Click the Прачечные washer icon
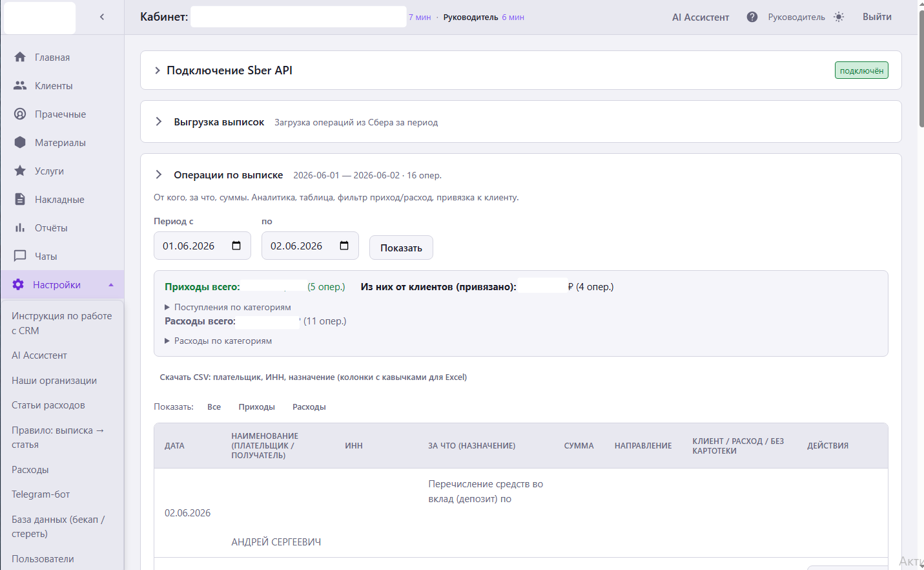Screen dimensions: 924x570 (x=20, y=114)
